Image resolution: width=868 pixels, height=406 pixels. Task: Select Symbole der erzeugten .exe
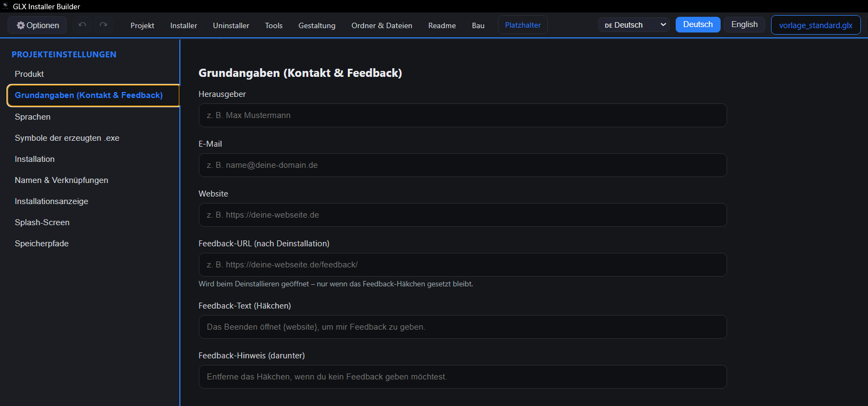click(x=93, y=138)
